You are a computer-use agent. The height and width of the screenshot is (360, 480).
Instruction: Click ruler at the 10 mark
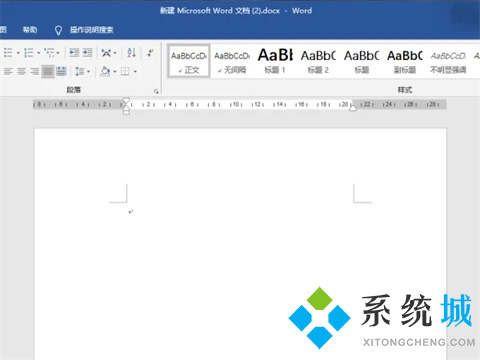pyautogui.click(x=236, y=104)
